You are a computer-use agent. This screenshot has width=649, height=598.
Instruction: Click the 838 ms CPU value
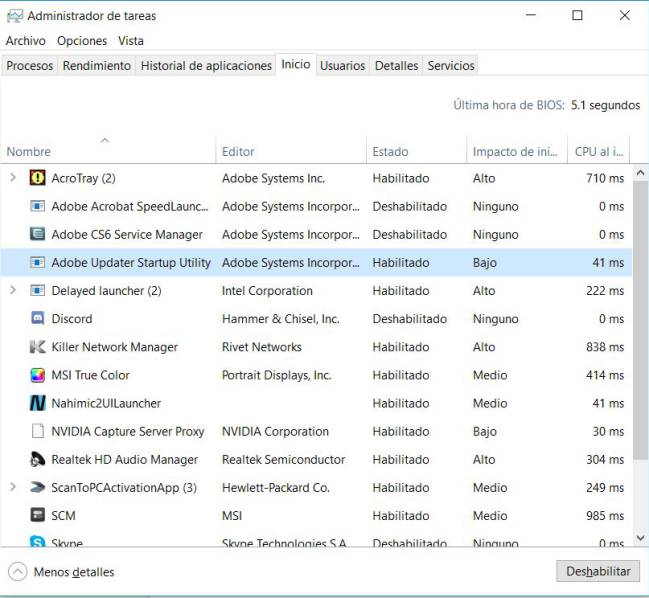[x=605, y=347]
